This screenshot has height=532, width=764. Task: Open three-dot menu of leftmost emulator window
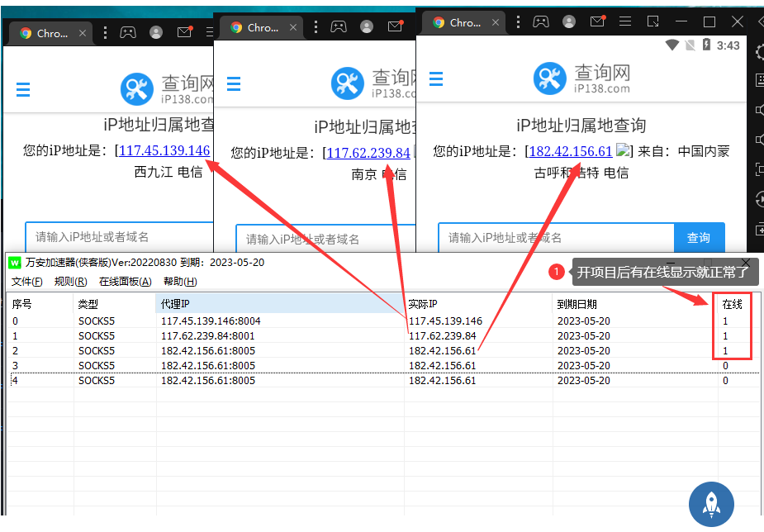(x=105, y=33)
